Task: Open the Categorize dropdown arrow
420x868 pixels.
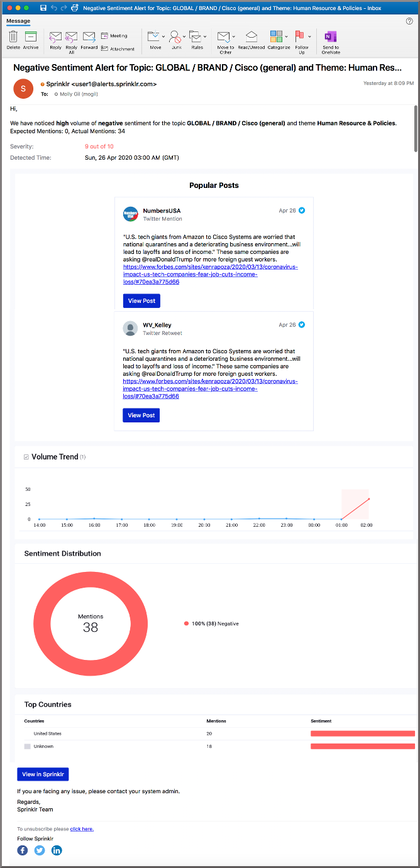Action: (286, 37)
